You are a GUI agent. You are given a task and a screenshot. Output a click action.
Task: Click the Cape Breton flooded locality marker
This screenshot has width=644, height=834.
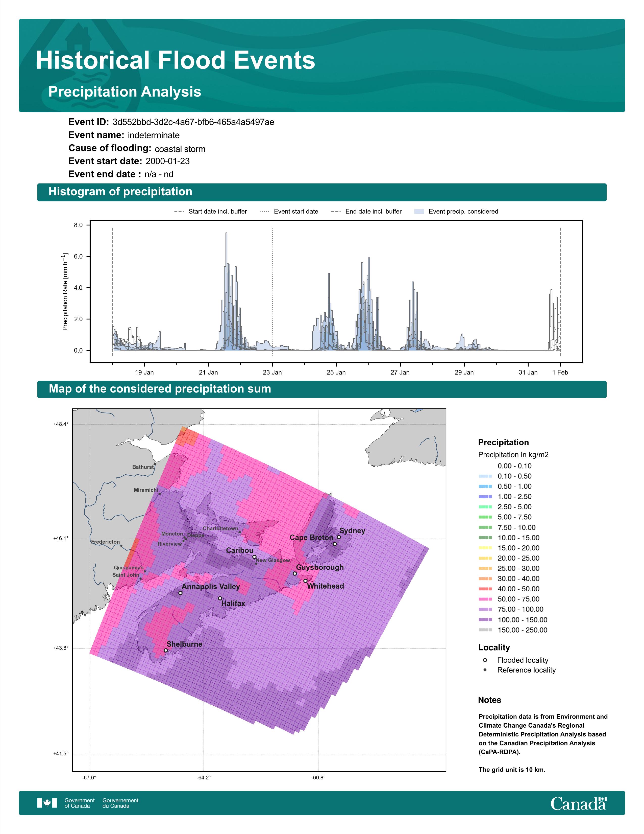(335, 544)
